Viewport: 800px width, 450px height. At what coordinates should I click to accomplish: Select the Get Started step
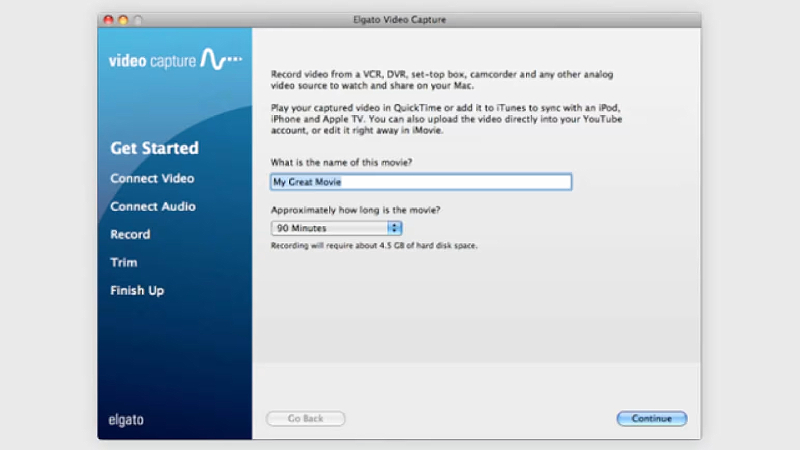154,148
